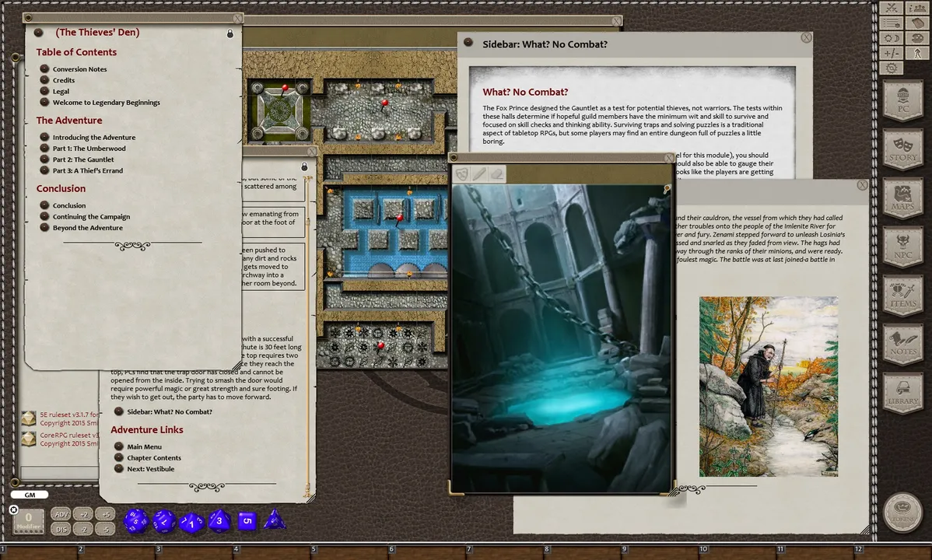Open the Items sidebar button
932x560 pixels.
(903, 296)
